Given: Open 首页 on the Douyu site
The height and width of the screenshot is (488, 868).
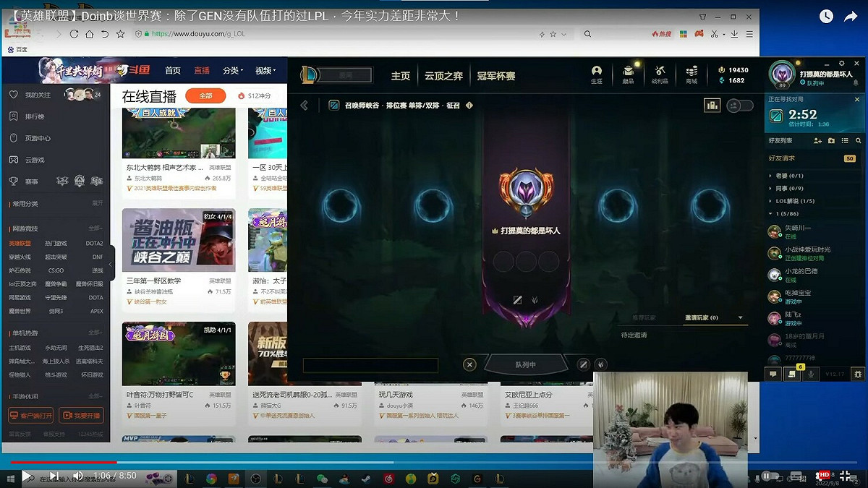Looking at the screenshot, I should (173, 70).
